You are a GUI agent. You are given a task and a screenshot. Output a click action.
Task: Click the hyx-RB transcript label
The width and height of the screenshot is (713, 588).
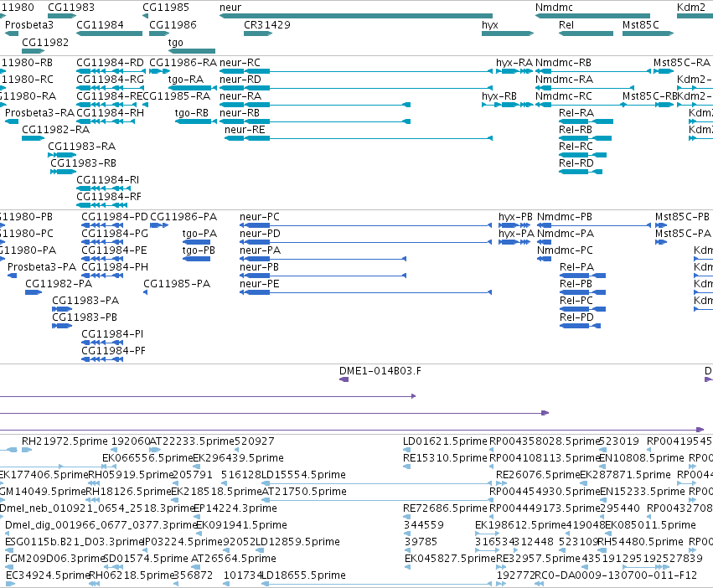pyautogui.click(x=499, y=96)
